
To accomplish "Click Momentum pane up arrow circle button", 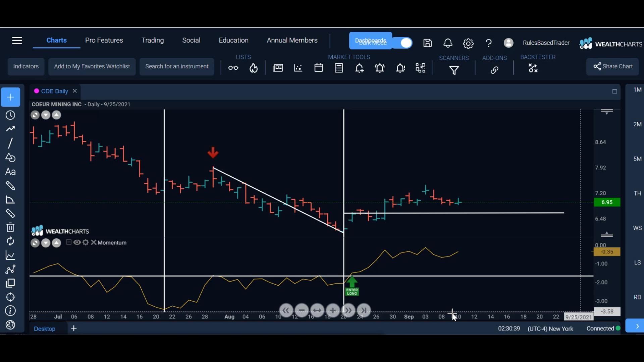I will click(56, 243).
